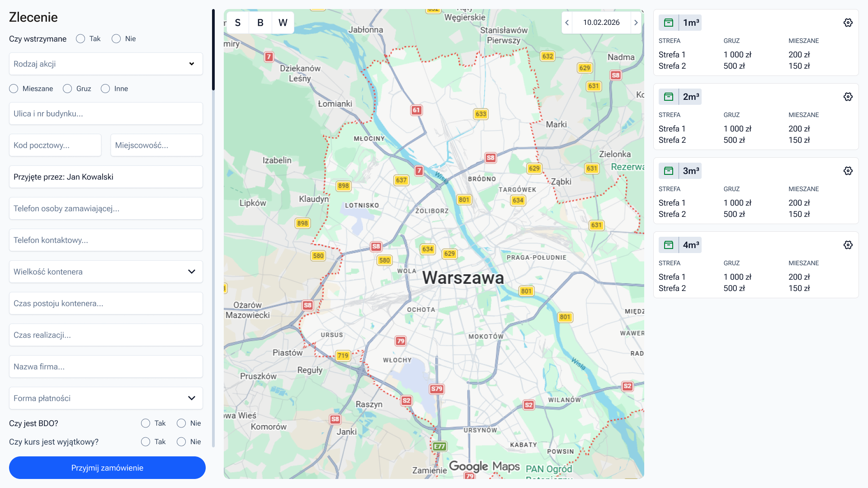Click Mokotów district label on map
Image resolution: width=868 pixels, height=488 pixels.
pos(486,336)
